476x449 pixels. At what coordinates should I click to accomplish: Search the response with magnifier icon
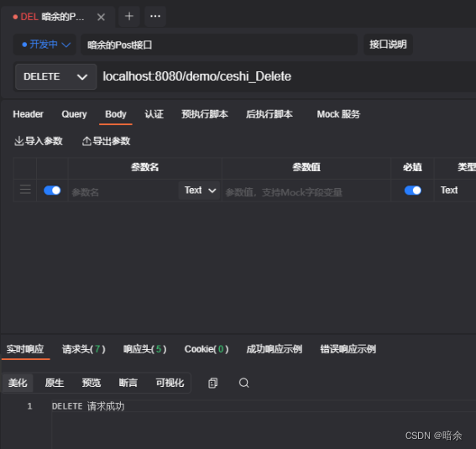pos(243,383)
